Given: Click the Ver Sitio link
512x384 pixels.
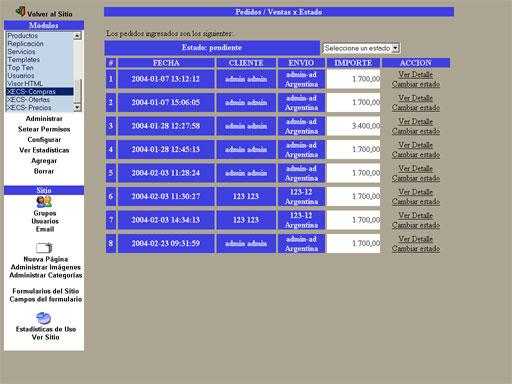Looking at the screenshot, I should pyautogui.click(x=46, y=337).
